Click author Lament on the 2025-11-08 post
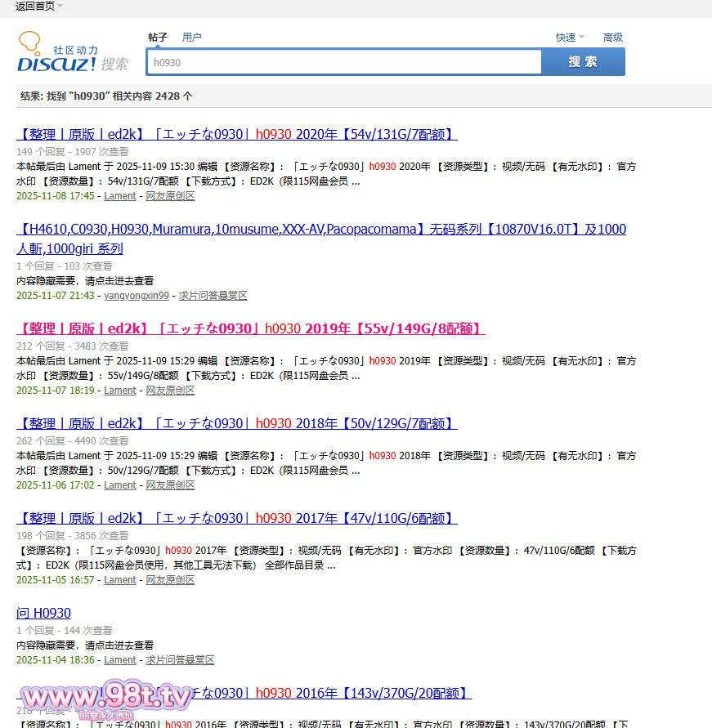The width and height of the screenshot is (712, 728). tap(119, 196)
